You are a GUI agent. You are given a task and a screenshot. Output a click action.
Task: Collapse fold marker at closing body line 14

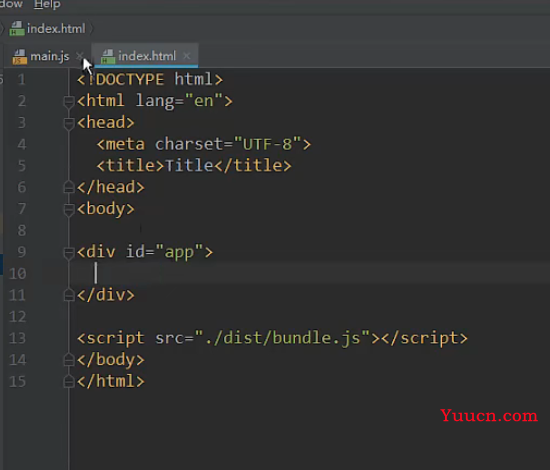click(68, 360)
